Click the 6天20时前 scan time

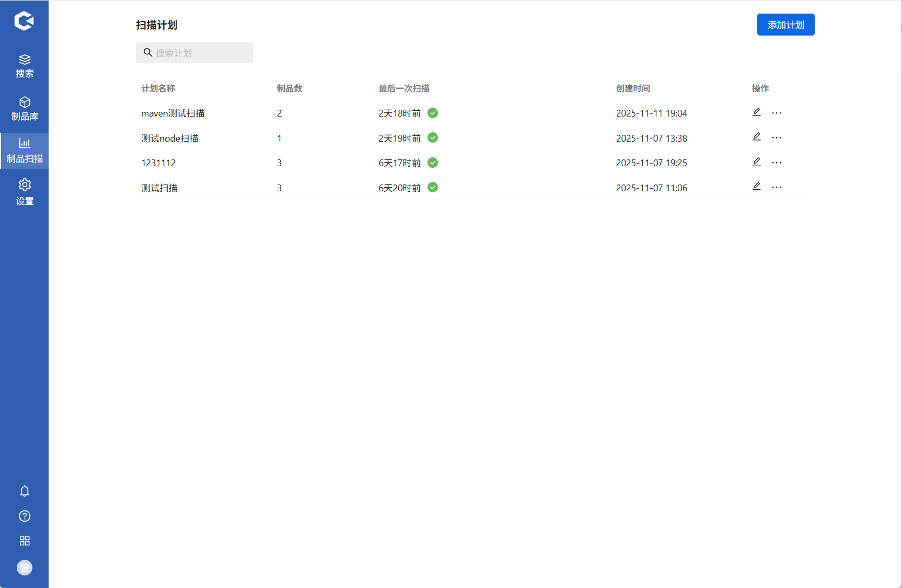(x=400, y=188)
